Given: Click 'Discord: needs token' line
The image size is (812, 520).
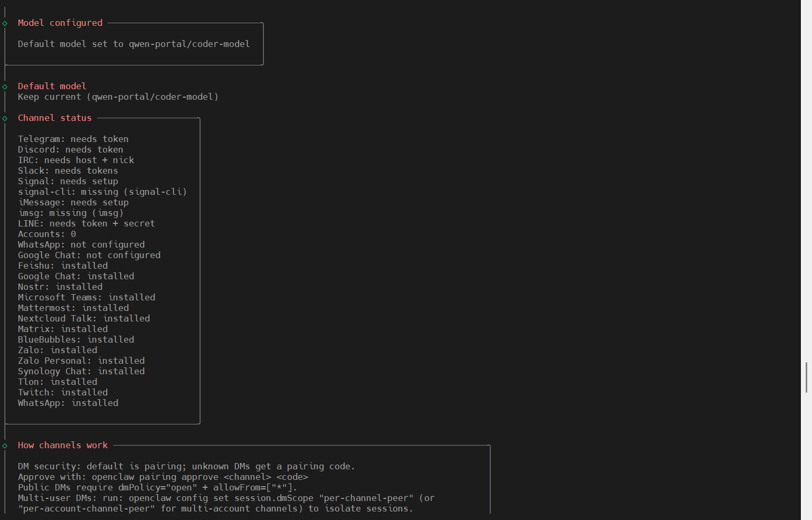Looking at the screenshot, I should [71, 149].
